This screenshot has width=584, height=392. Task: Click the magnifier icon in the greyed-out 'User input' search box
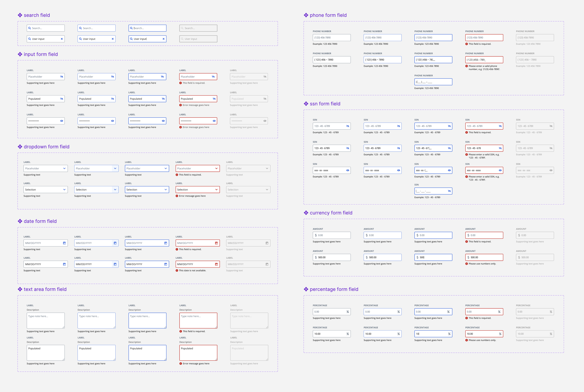coord(182,39)
